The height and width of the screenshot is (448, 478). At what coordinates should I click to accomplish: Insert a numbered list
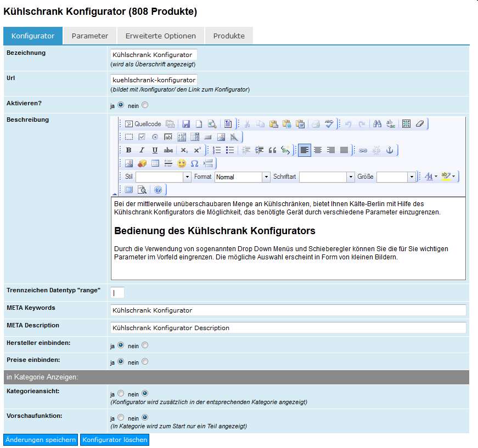point(217,150)
